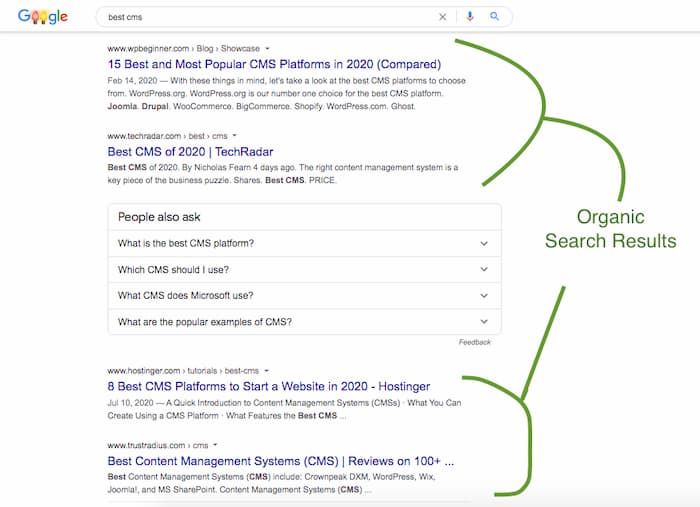The height and width of the screenshot is (507, 700).
Task: Click the 'Jul 10, 2020' snippet date
Action: (x=130, y=403)
